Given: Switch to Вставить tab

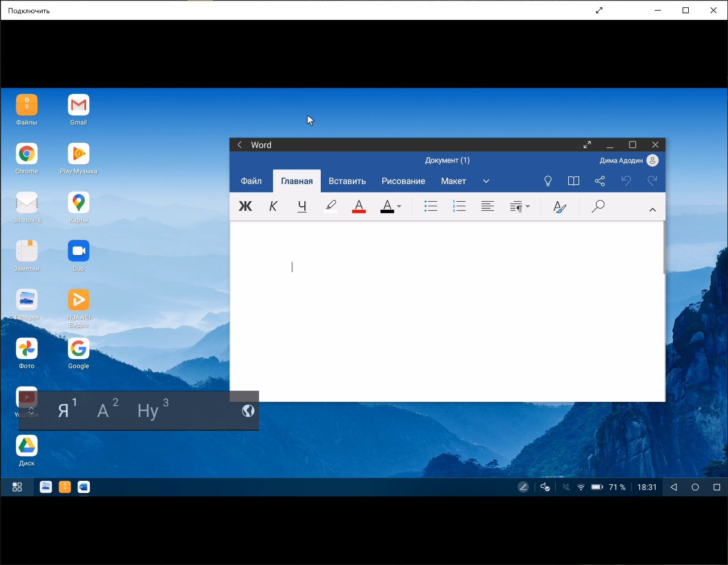Looking at the screenshot, I should click(347, 181).
